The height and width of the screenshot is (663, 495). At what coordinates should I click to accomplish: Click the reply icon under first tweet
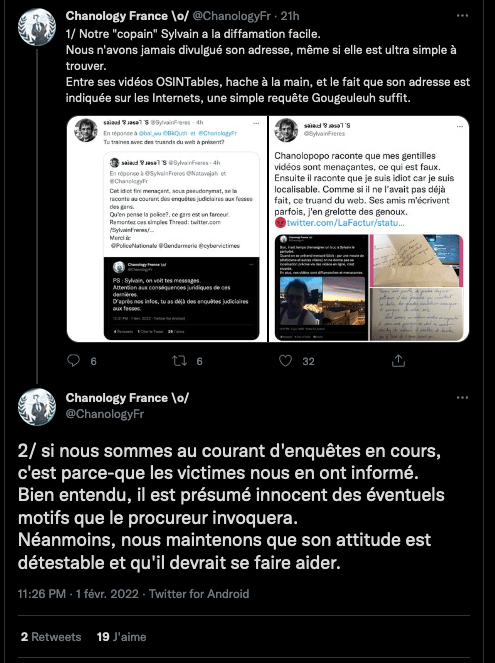point(74,361)
